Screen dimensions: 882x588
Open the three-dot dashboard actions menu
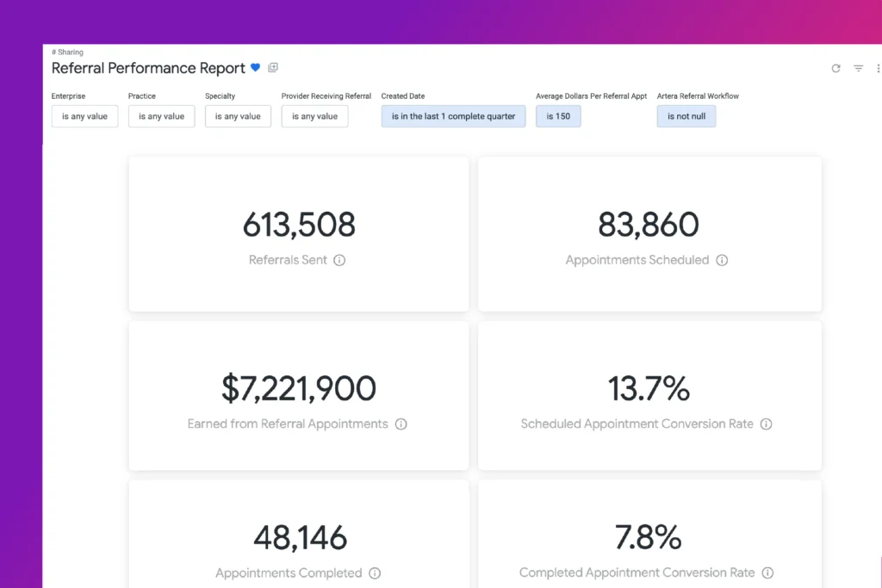(878, 69)
